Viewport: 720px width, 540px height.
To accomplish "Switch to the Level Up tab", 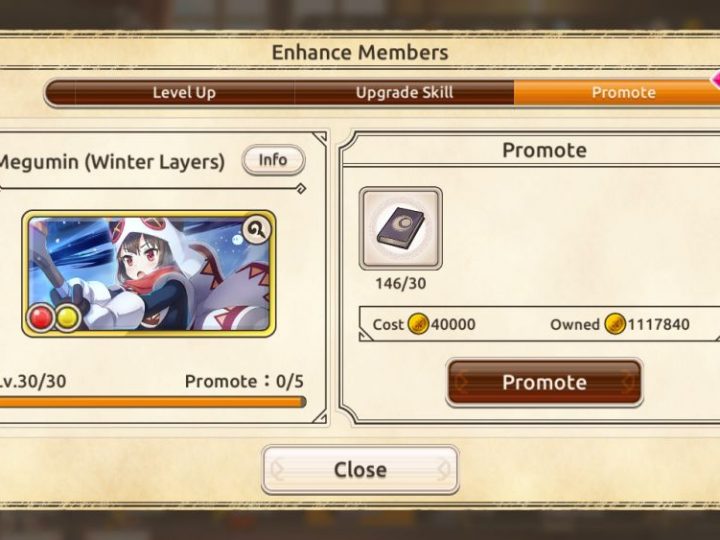I will (184, 93).
